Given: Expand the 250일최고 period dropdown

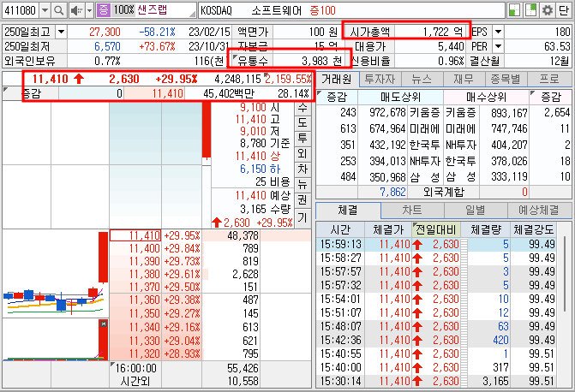Looking at the screenshot, I should click(61, 32).
